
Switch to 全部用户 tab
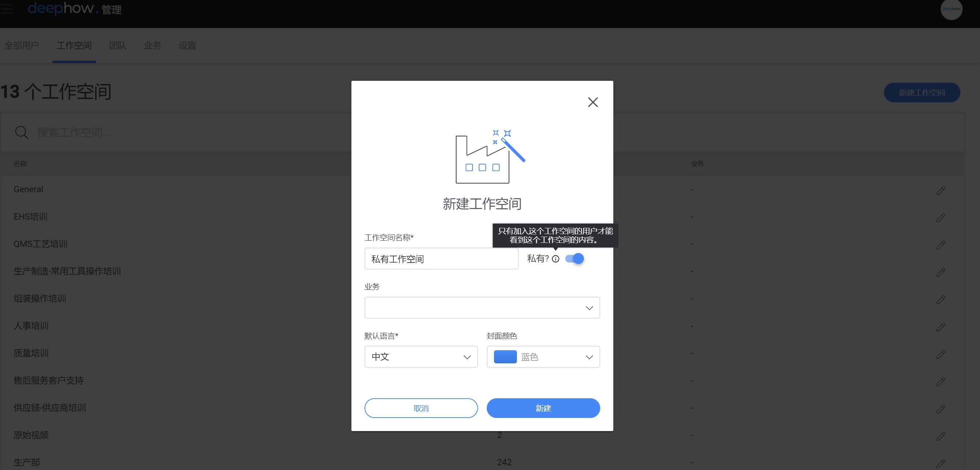(x=22, y=46)
